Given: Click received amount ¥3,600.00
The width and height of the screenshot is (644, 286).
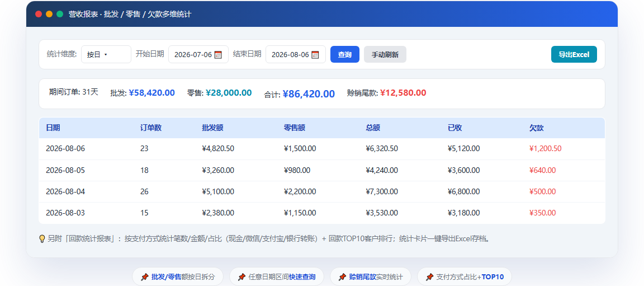Looking at the screenshot, I should pyautogui.click(x=463, y=170).
